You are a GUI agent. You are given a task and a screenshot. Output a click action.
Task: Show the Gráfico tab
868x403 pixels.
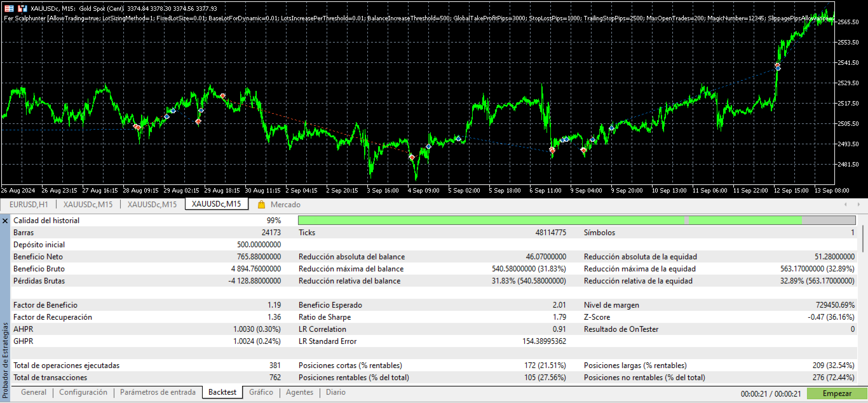point(261,392)
